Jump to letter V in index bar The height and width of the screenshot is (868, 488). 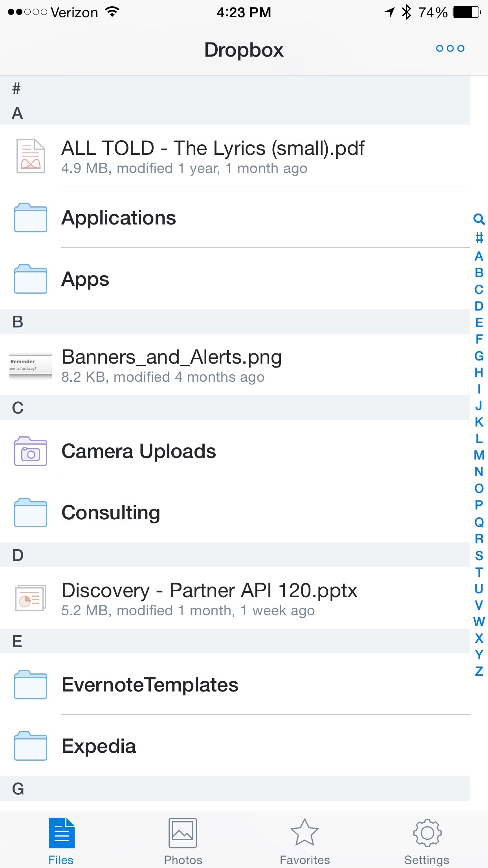(479, 605)
